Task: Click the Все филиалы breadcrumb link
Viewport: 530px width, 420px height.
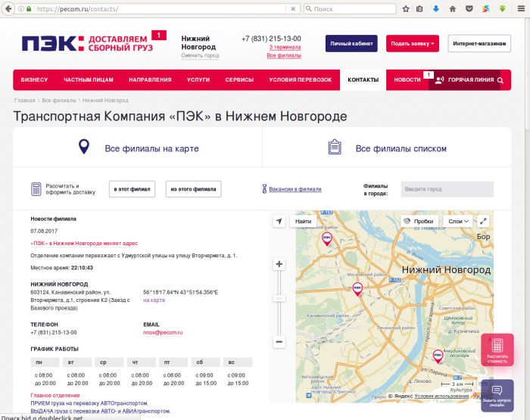Action: [59, 101]
